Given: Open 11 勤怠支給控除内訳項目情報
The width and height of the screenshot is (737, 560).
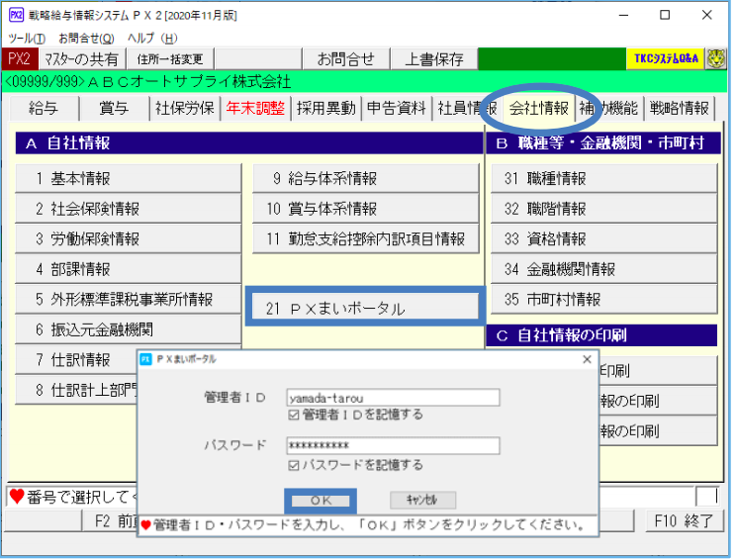Looking at the screenshot, I should [x=366, y=239].
